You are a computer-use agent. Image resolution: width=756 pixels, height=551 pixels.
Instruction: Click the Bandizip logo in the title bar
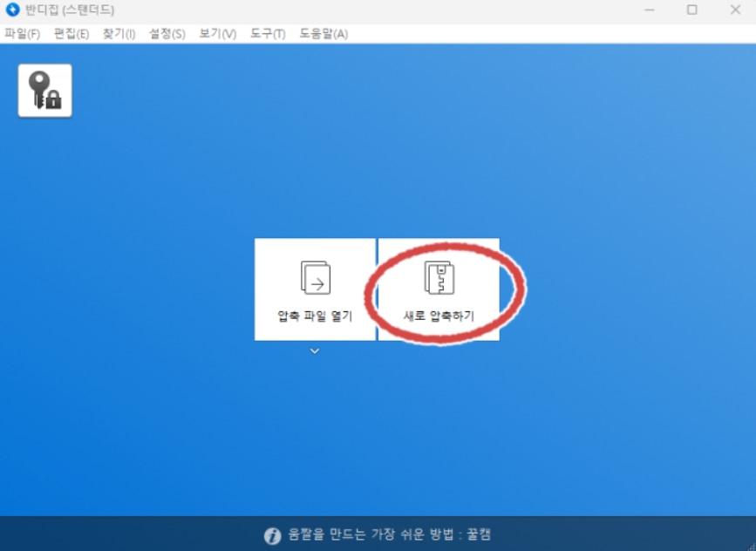[x=12, y=10]
